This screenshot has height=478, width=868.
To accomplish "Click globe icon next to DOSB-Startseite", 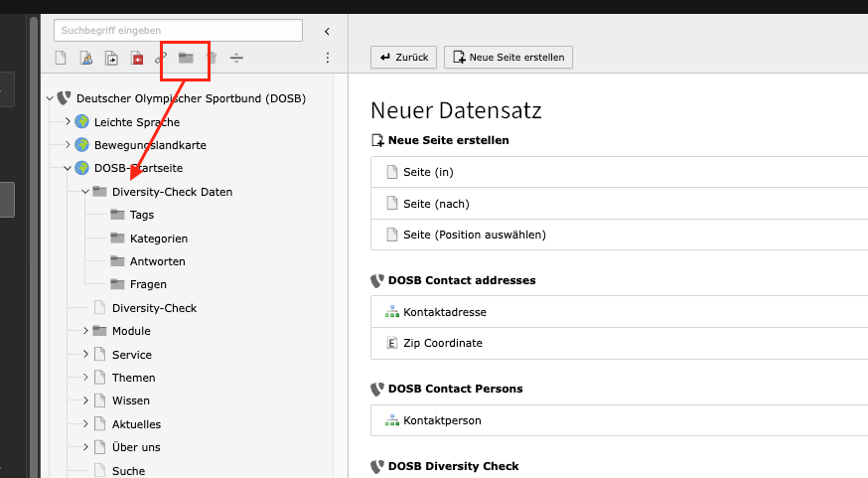I will coord(81,167).
